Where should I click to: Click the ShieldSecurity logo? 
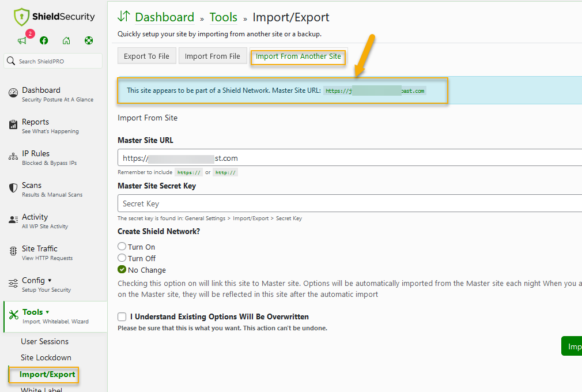click(x=54, y=17)
